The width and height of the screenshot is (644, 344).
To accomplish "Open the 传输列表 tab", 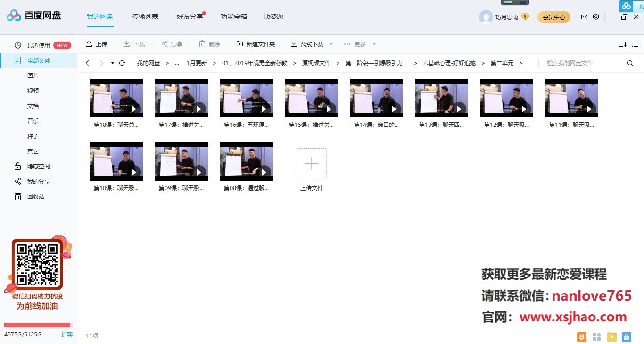I will click(145, 17).
